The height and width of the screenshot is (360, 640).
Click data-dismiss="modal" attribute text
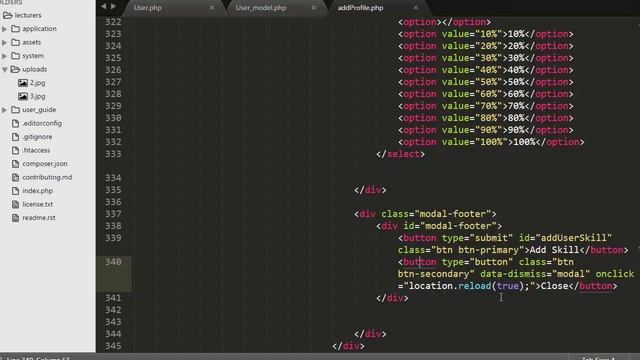pos(535,274)
